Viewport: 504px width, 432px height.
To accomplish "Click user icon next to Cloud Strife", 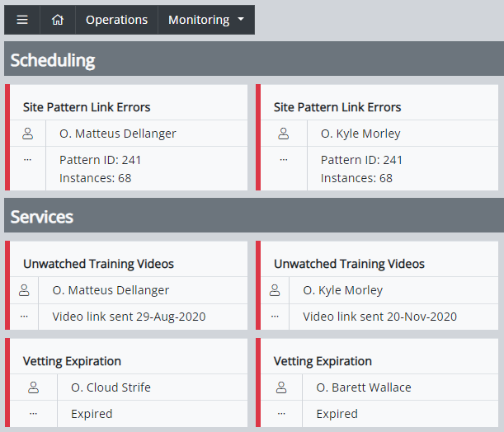I will coord(34,387).
